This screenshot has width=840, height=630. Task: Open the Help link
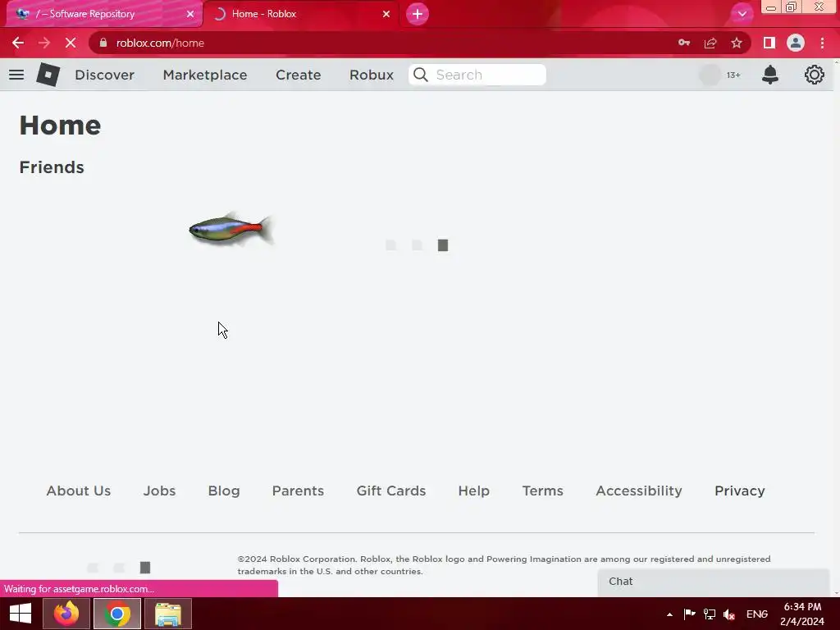(x=473, y=491)
